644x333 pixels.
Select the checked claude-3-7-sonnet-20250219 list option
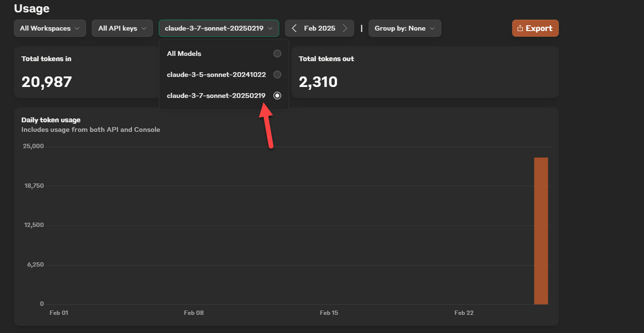click(x=224, y=96)
